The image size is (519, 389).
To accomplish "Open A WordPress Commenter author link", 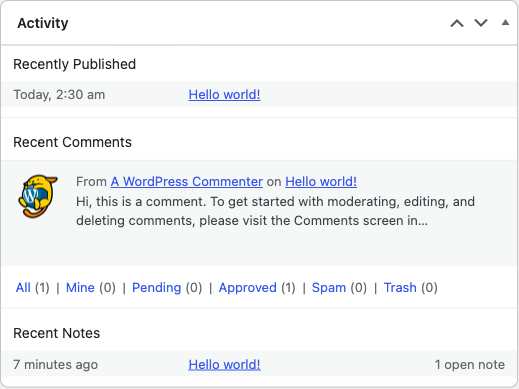I will click(187, 182).
